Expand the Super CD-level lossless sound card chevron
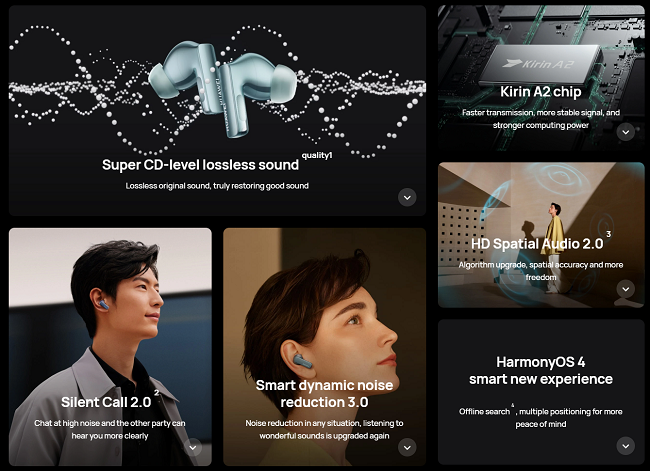Image resolution: width=650 pixels, height=471 pixels. point(407,197)
